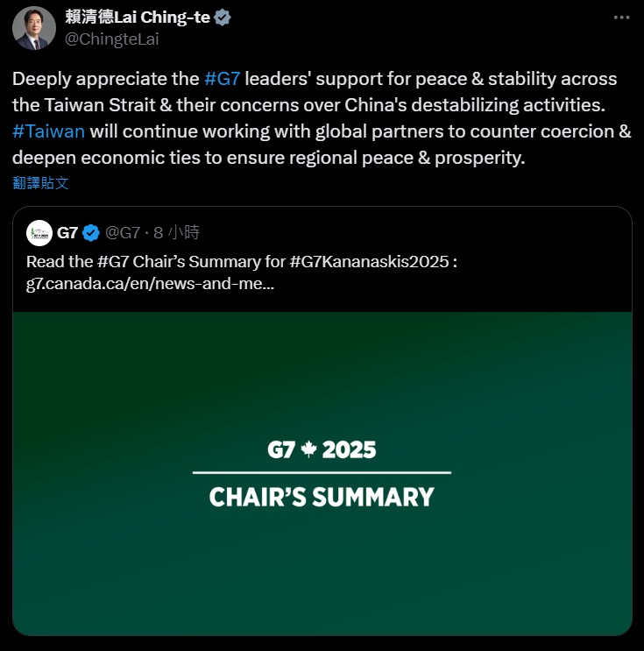This screenshot has height=651, width=644.
Task: Click the main post body text
Action: coord(314,118)
